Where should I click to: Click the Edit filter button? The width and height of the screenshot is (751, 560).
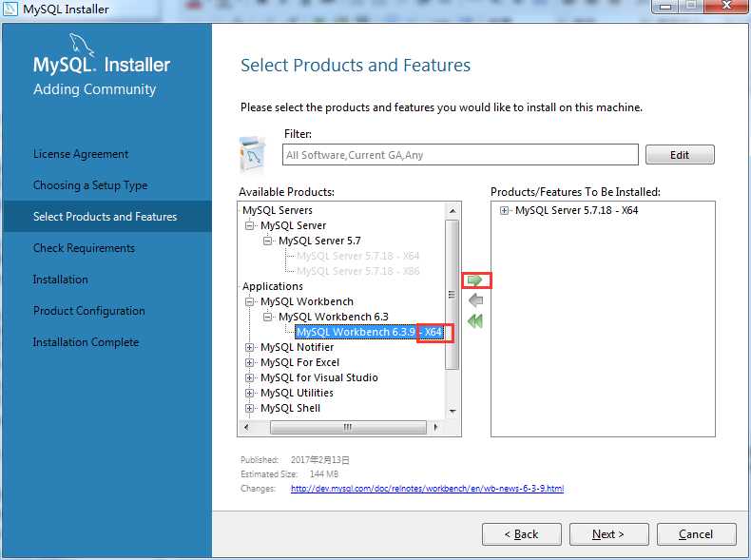(680, 155)
